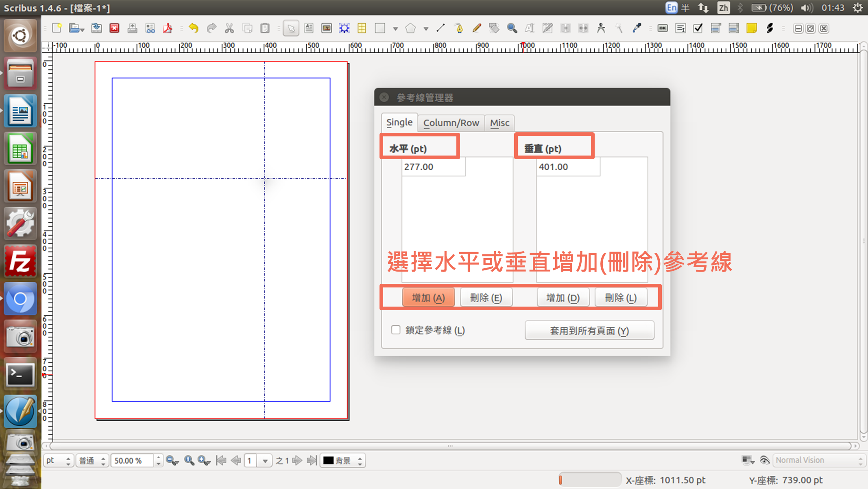Open the 普通 image quality dropdown
Image resolution: width=868 pixels, height=489 pixels.
pyautogui.click(x=92, y=460)
